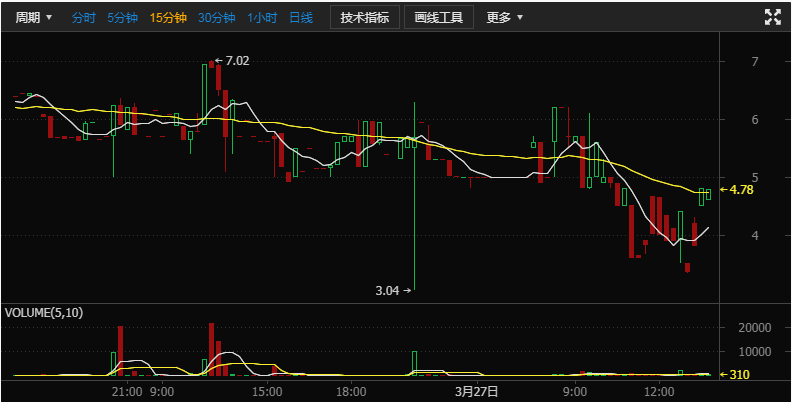The height and width of the screenshot is (403, 792).
Task: Click the price axis label 4
Action: [755, 235]
